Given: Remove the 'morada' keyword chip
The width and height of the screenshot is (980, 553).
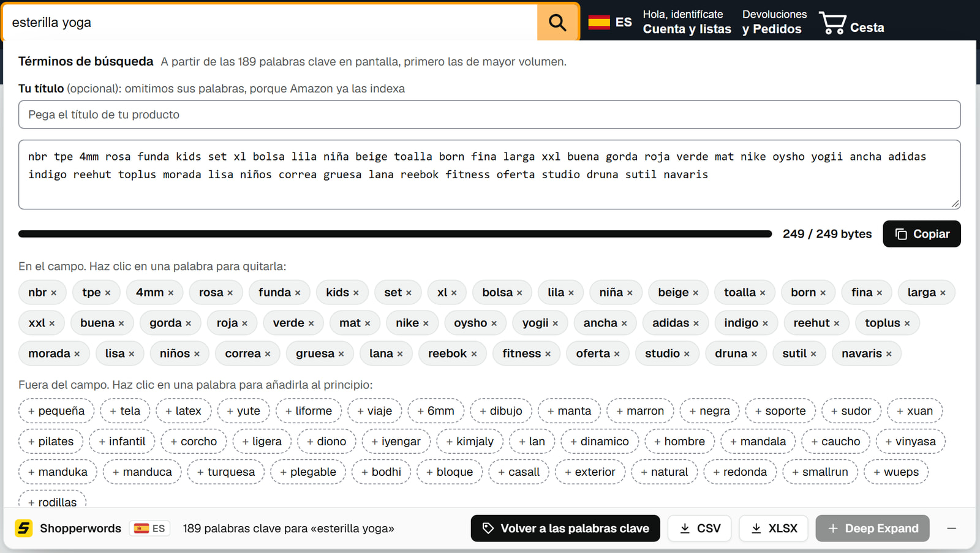Looking at the screenshot, I should coord(54,354).
